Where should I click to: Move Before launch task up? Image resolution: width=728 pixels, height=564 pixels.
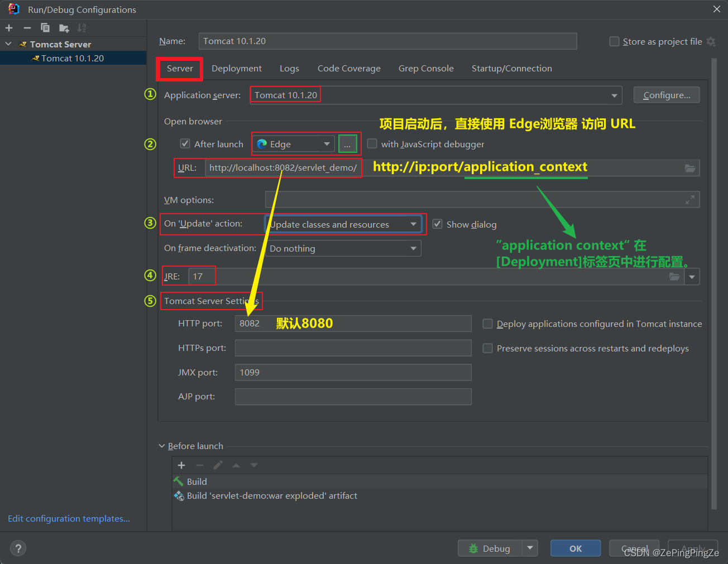point(236,465)
